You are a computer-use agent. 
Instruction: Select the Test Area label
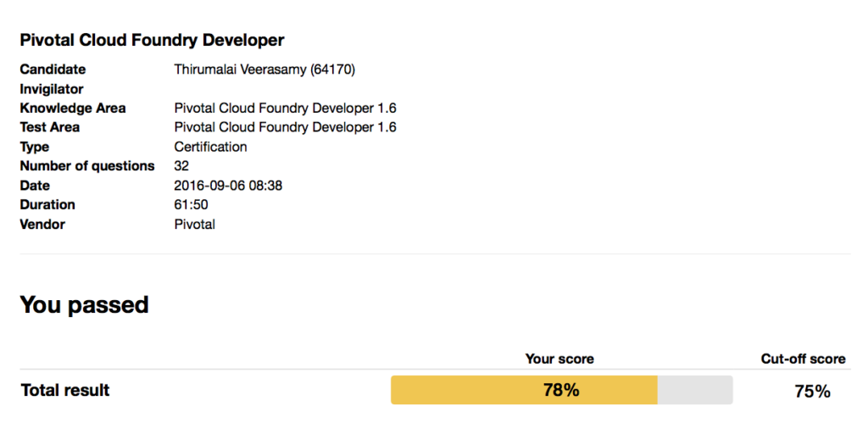[x=50, y=127]
